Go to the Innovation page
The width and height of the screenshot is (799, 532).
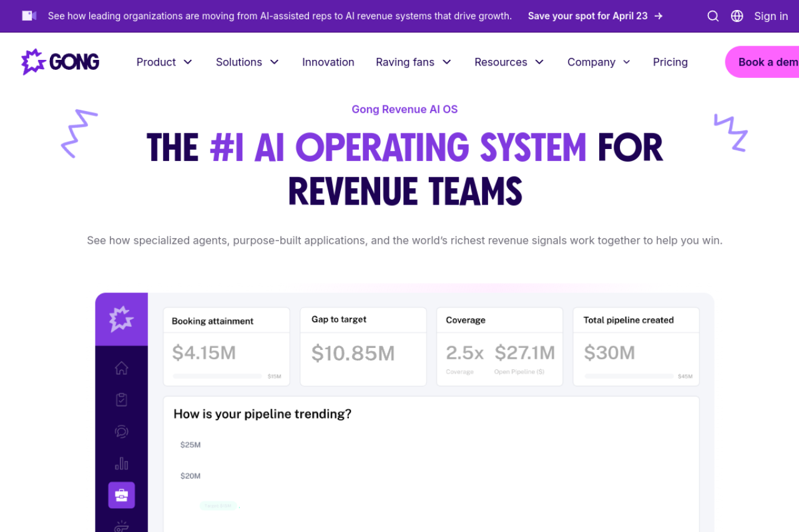(328, 62)
